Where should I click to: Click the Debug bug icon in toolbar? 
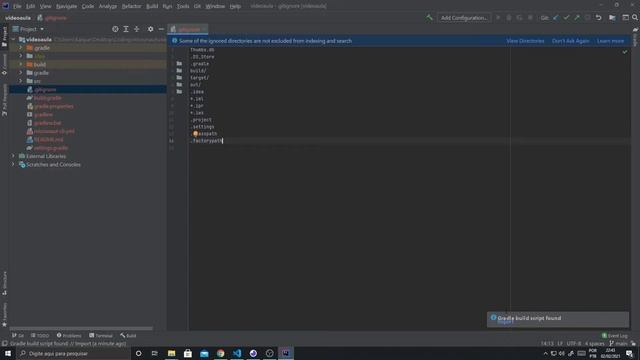point(509,18)
